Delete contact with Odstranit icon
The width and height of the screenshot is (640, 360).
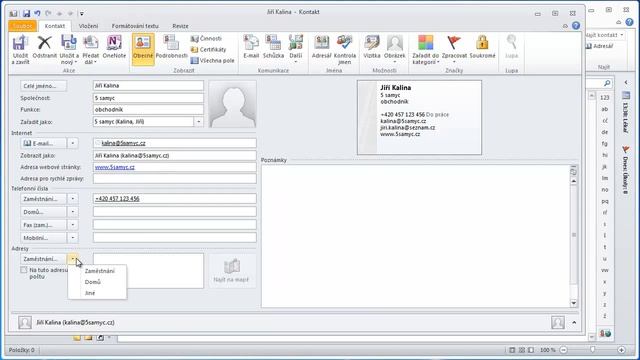[x=44, y=47]
